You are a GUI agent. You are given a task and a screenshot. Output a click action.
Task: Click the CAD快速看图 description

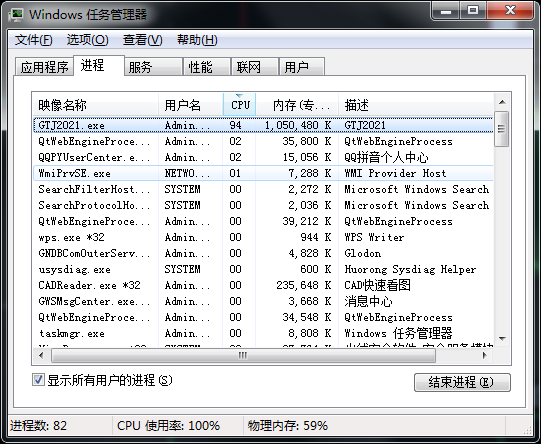pyautogui.click(x=377, y=285)
